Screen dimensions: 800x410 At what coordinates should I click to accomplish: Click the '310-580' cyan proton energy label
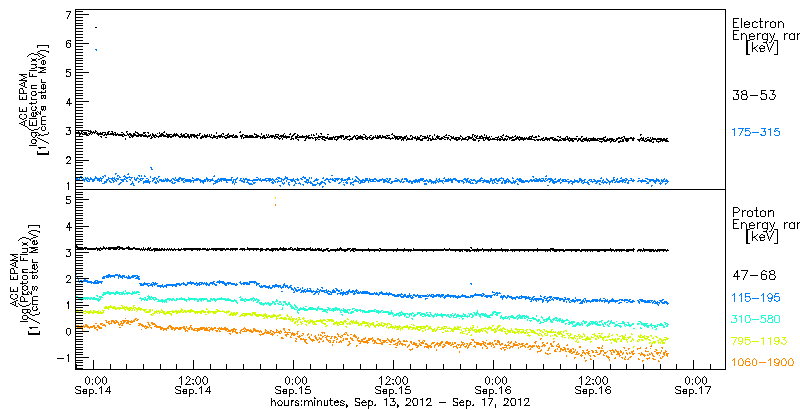point(756,319)
